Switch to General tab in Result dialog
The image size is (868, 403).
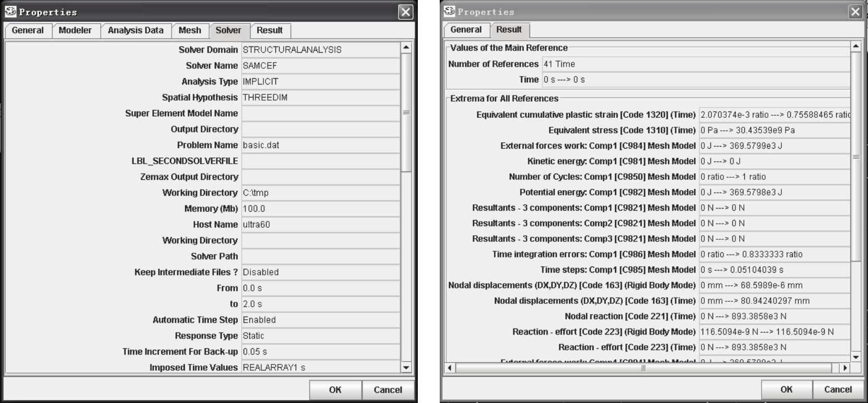click(466, 30)
